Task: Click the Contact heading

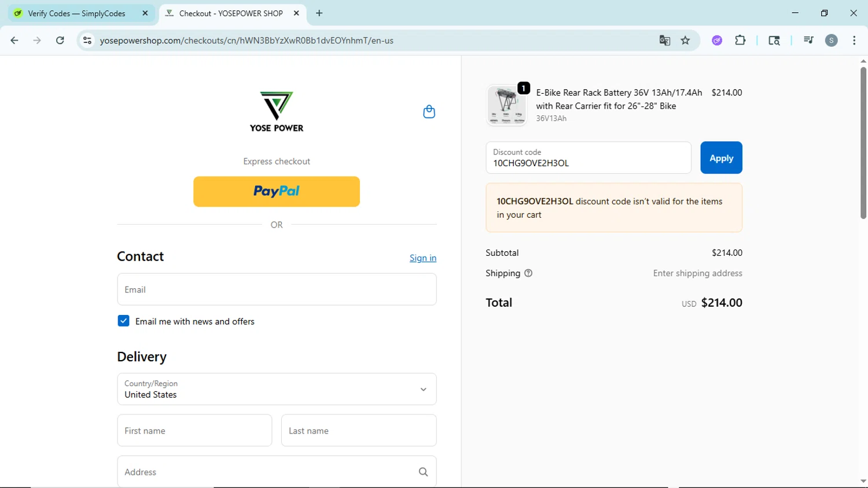Action: point(141,256)
